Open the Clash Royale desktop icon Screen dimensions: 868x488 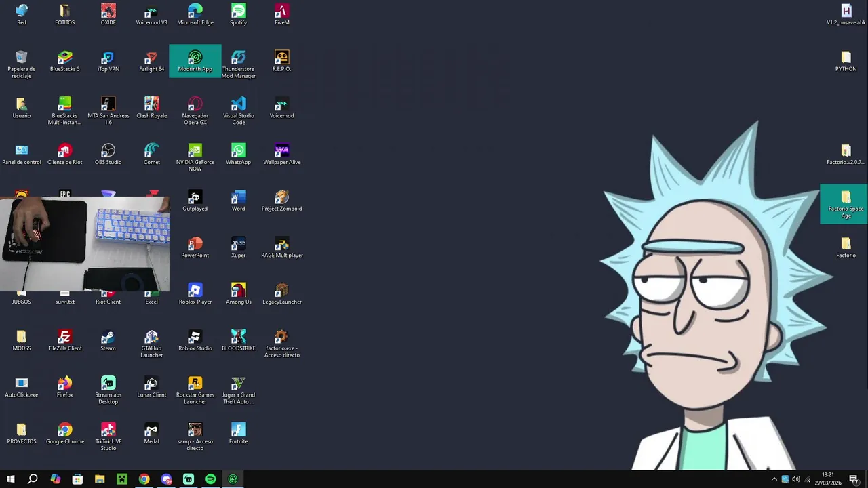(x=151, y=108)
